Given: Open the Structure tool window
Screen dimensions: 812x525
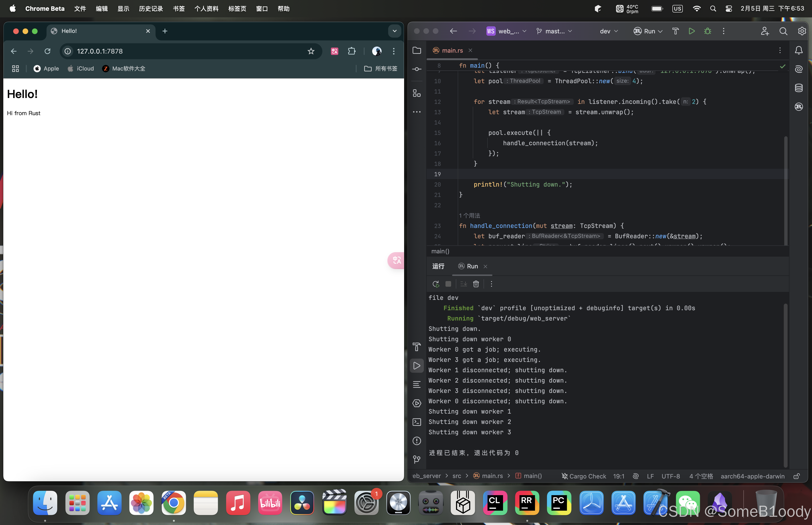Looking at the screenshot, I should (417, 93).
